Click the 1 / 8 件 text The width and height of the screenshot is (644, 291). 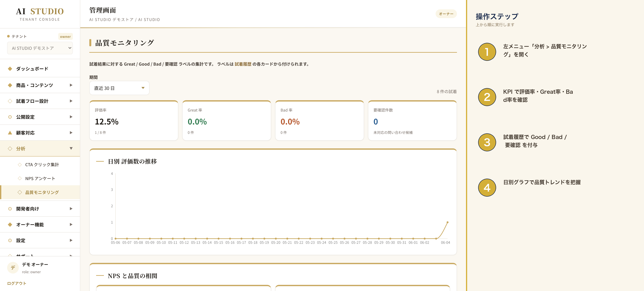[100, 133]
